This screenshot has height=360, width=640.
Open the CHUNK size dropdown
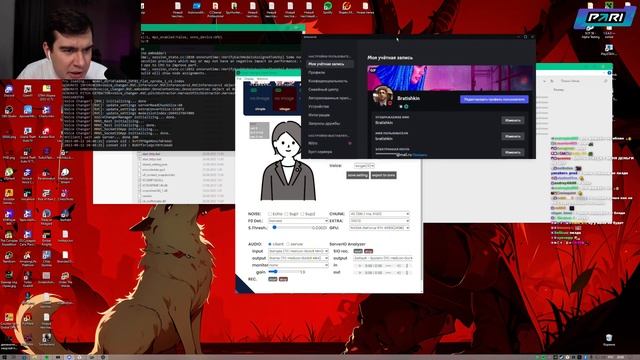coord(379,214)
